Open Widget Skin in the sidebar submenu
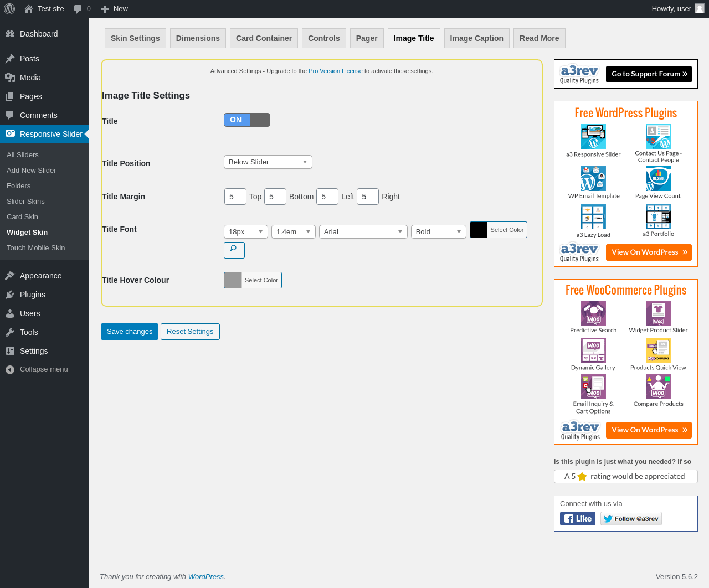Image resolution: width=709 pixels, height=588 pixels. 27,233
